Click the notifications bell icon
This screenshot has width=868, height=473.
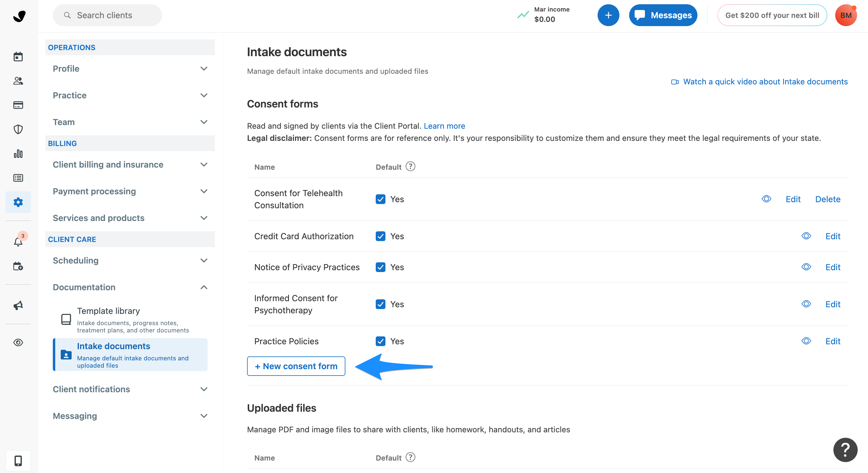[x=18, y=241]
